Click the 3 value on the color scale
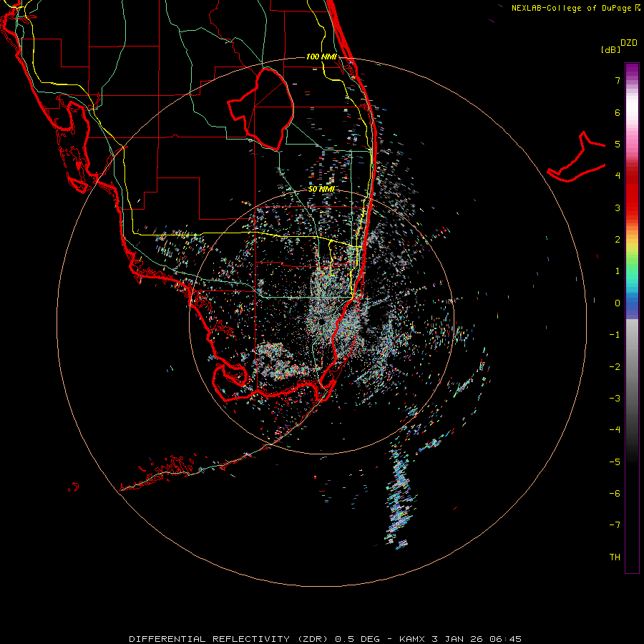Image resolution: width=644 pixels, height=644 pixels. click(x=618, y=208)
